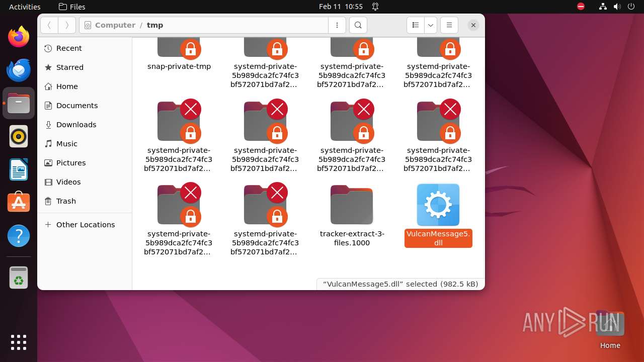Launch Rhythmbox from the dock
Screen dimensions: 644x362
click(19, 136)
